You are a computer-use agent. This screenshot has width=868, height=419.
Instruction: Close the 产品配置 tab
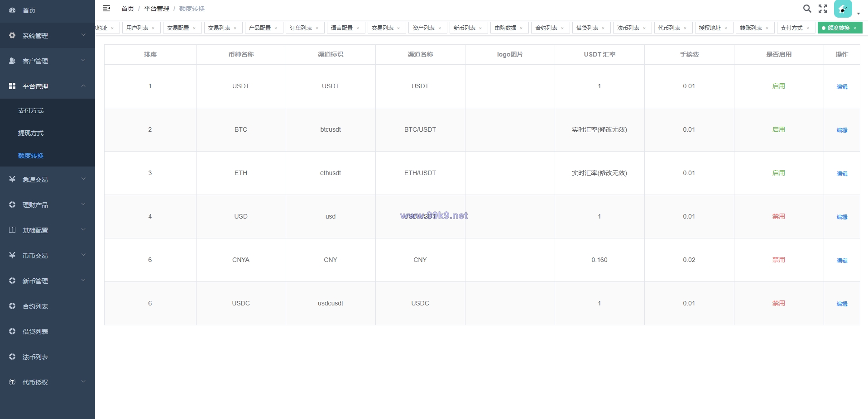pos(276,28)
